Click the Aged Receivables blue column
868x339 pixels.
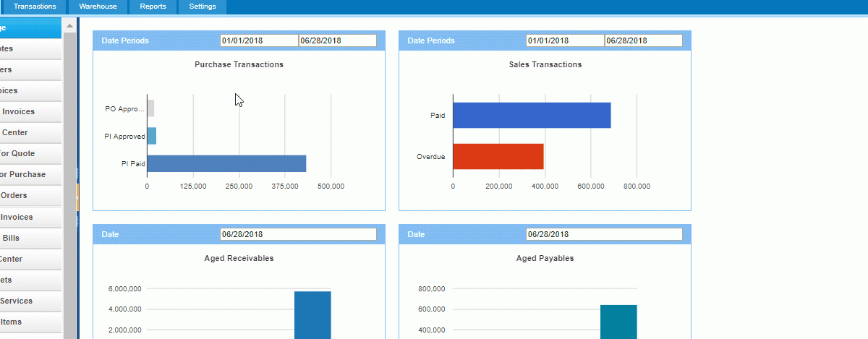pyautogui.click(x=312, y=315)
